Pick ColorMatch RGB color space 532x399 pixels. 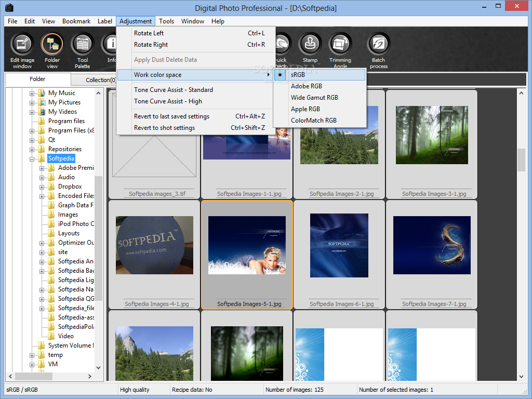click(x=320, y=121)
